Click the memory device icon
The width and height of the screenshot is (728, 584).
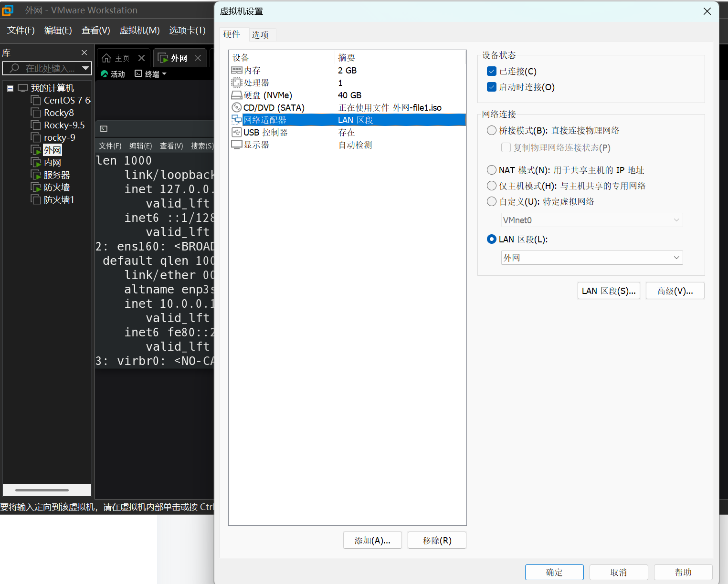click(x=237, y=70)
